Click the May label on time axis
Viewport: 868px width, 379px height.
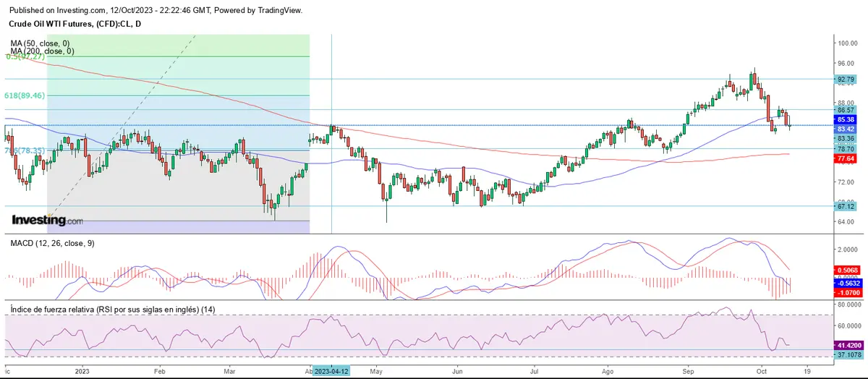pyautogui.click(x=375, y=371)
